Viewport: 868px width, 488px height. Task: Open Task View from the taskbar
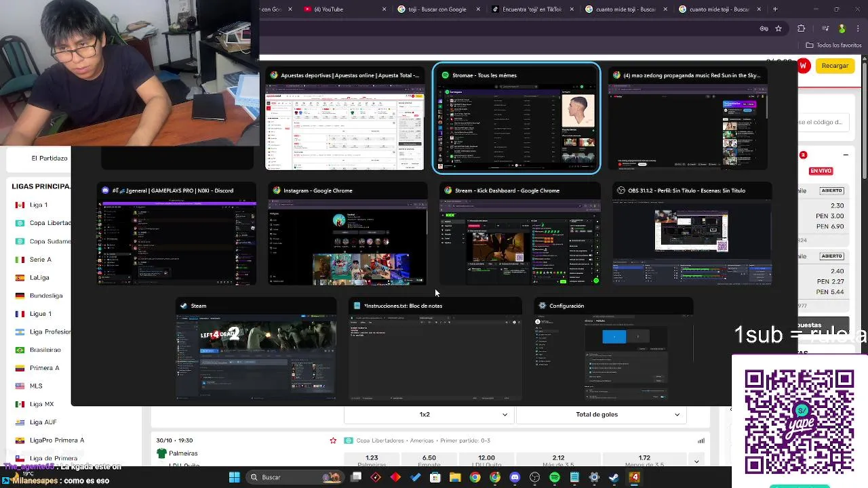click(356, 477)
